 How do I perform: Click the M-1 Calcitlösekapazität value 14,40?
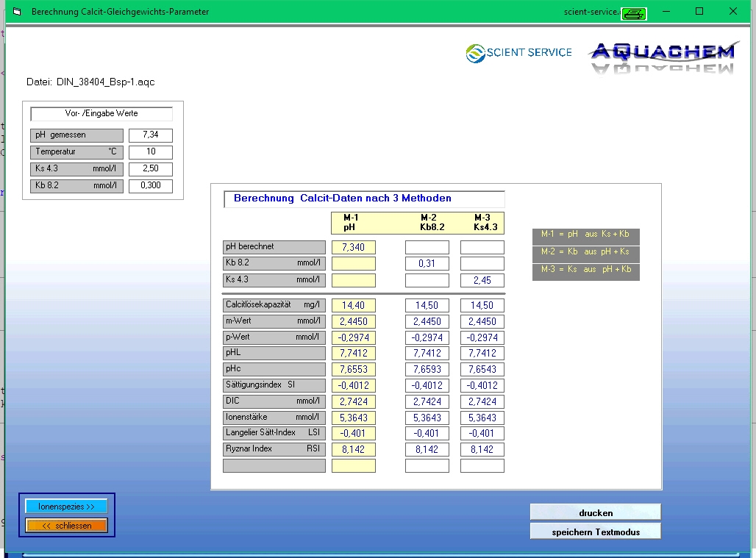coord(354,306)
